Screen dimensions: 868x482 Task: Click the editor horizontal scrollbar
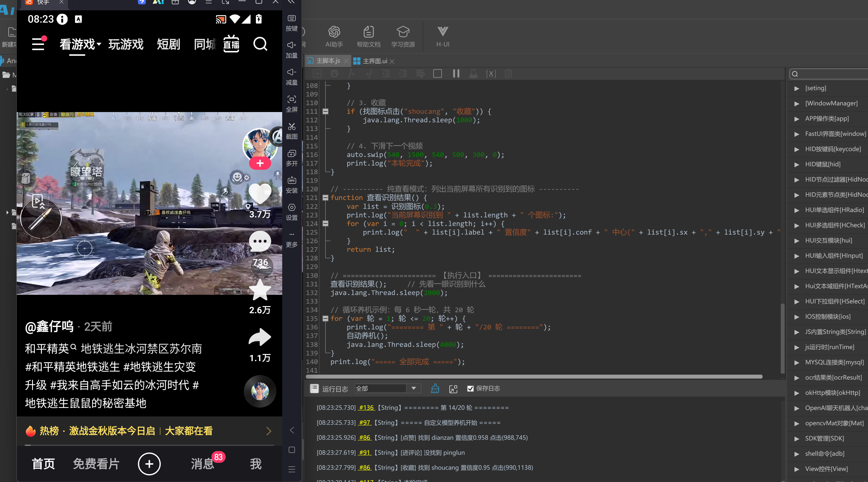click(534, 377)
